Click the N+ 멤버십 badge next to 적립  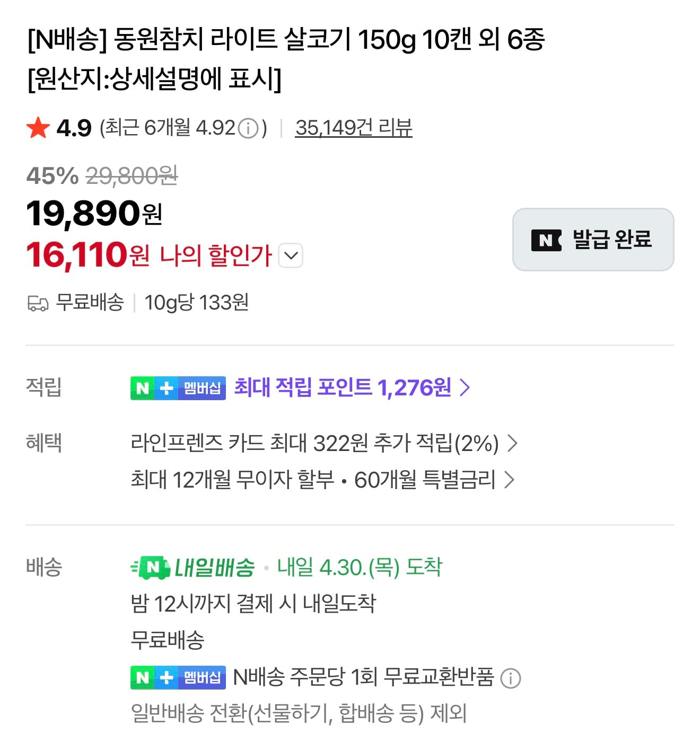point(178,388)
